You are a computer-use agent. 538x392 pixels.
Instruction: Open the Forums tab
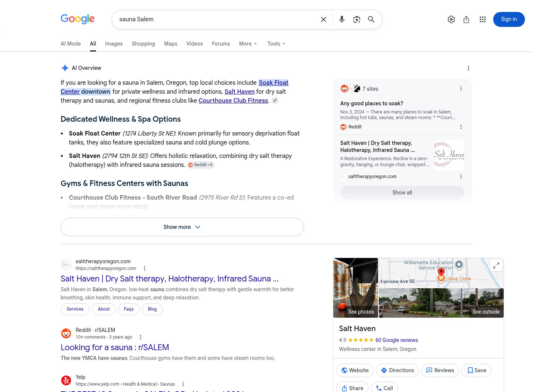point(221,44)
